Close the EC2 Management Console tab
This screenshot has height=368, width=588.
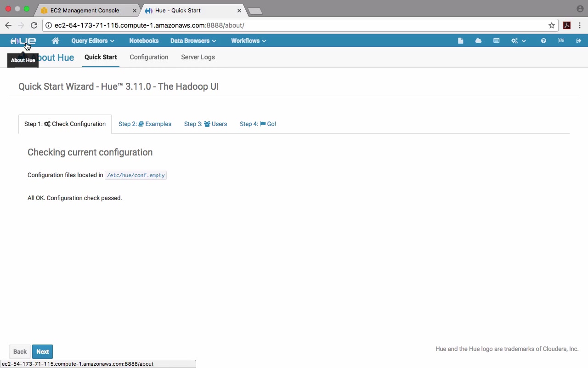[134, 10]
